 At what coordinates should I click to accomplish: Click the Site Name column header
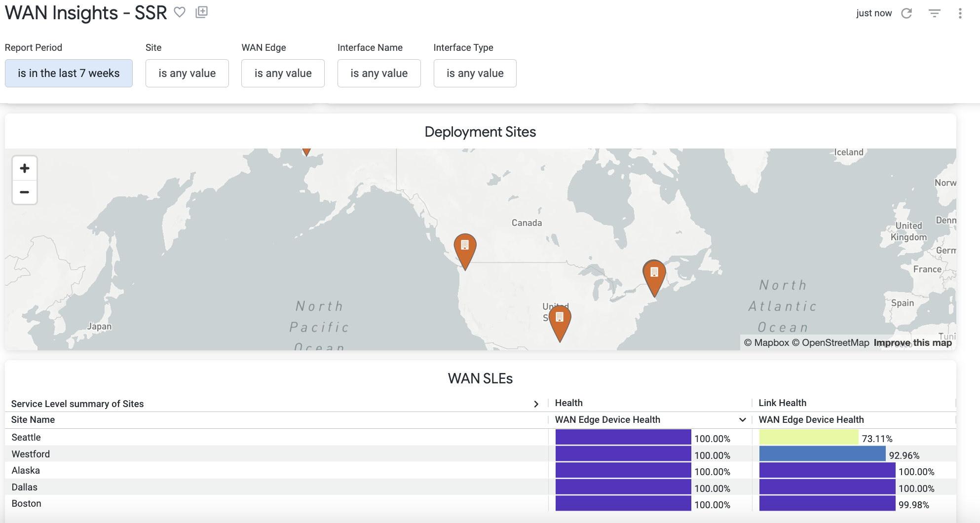[x=33, y=420]
